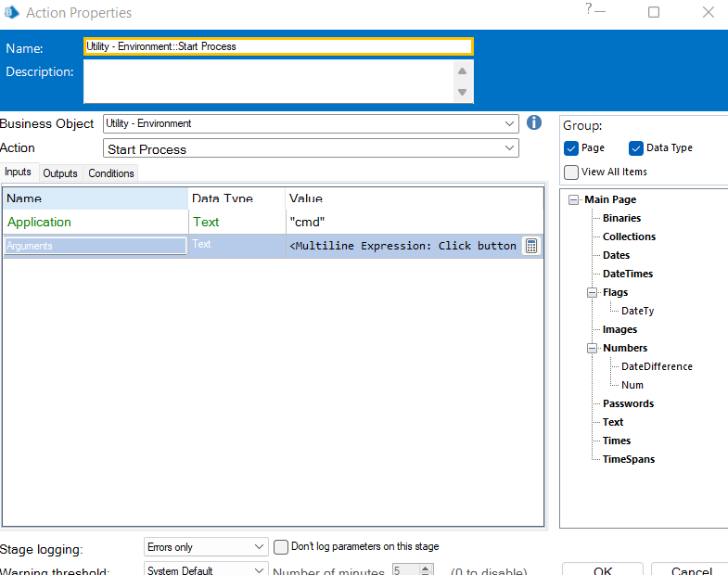728x575 pixels.
Task: Enable View All Items checkbox
Action: 571,172
